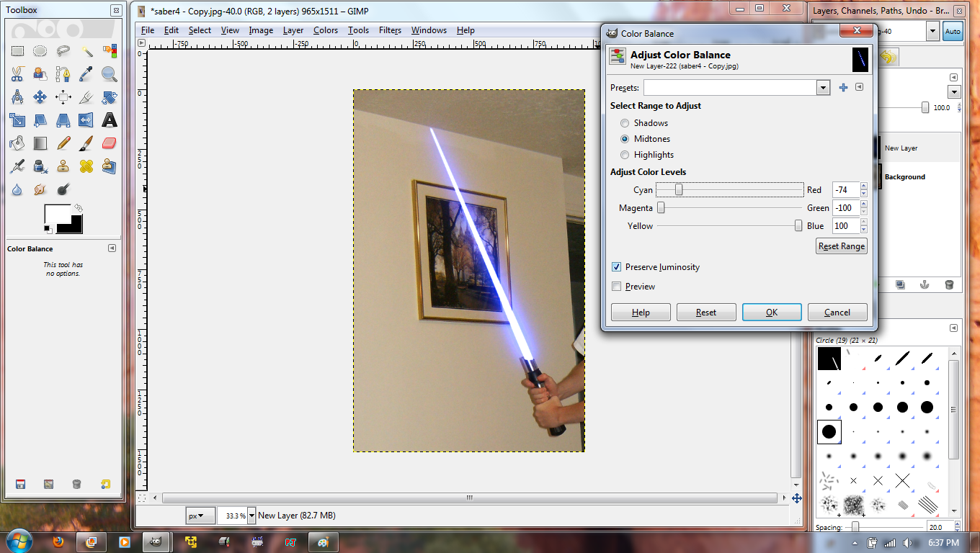Viewport: 980px width, 553px height.
Task: Open the File menu
Action: click(x=148, y=30)
